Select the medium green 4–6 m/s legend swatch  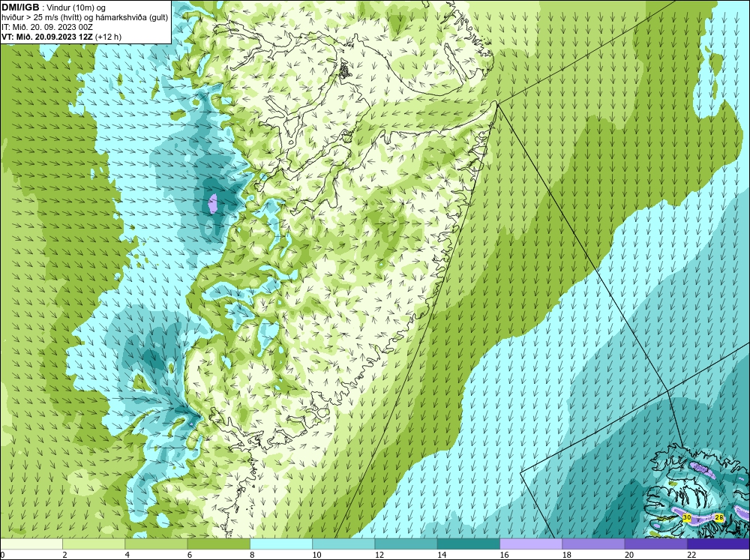click(156, 544)
